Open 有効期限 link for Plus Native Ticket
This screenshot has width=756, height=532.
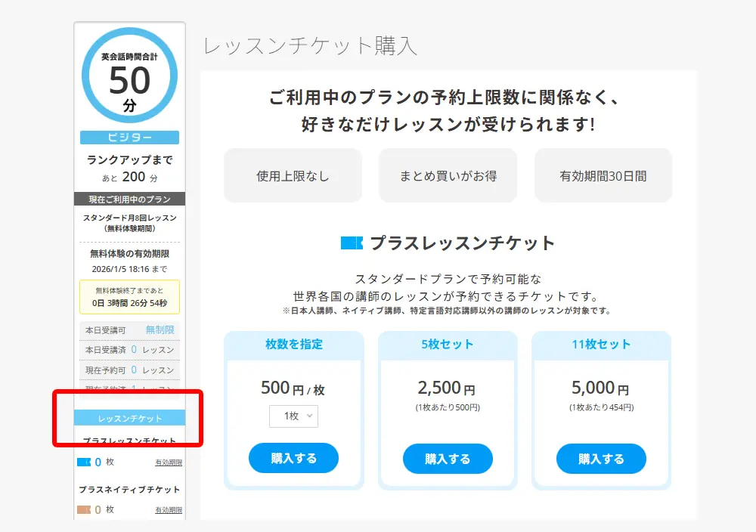(x=169, y=510)
